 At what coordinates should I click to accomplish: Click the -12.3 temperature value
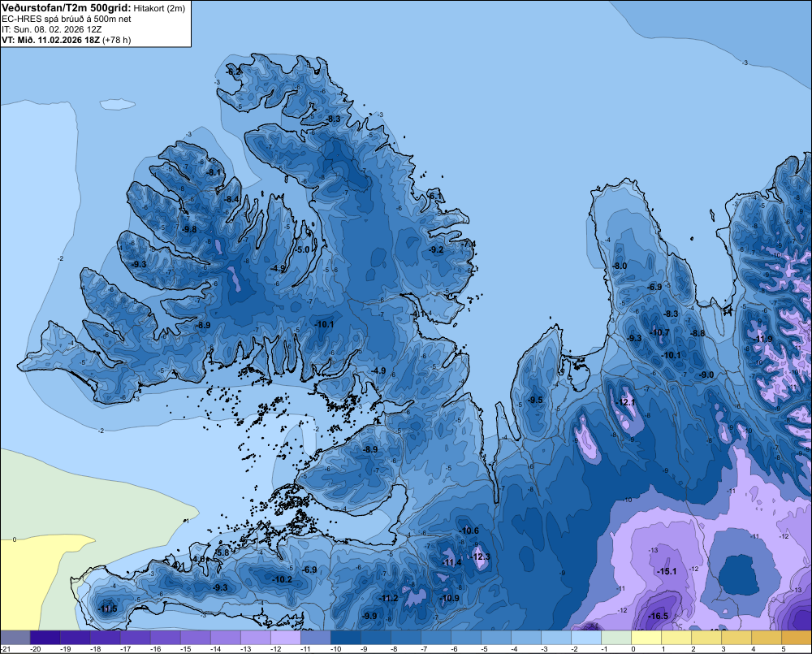pos(480,557)
